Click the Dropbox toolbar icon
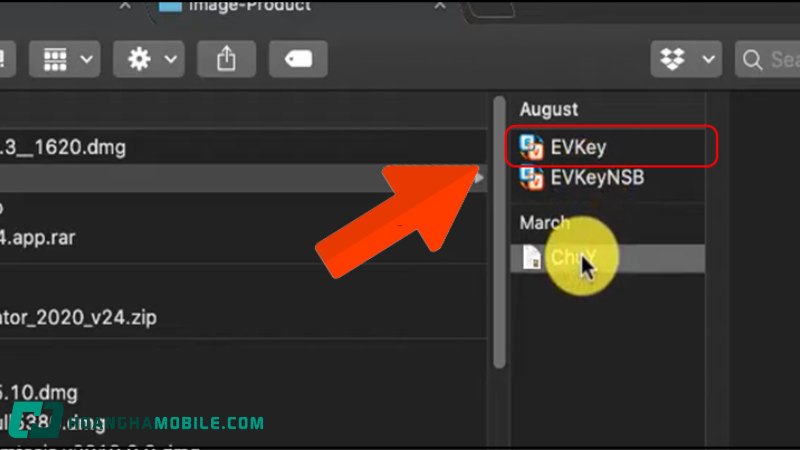The image size is (800, 450). (672, 59)
